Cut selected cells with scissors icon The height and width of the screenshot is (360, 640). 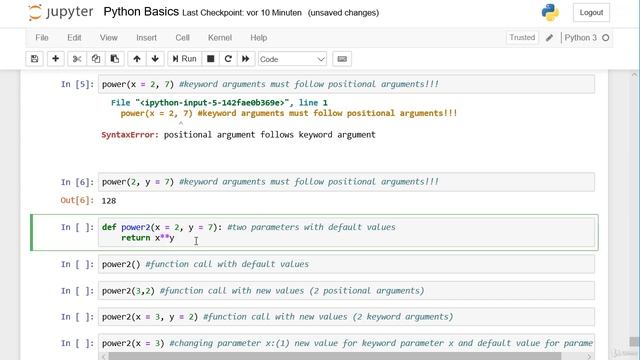click(77, 59)
